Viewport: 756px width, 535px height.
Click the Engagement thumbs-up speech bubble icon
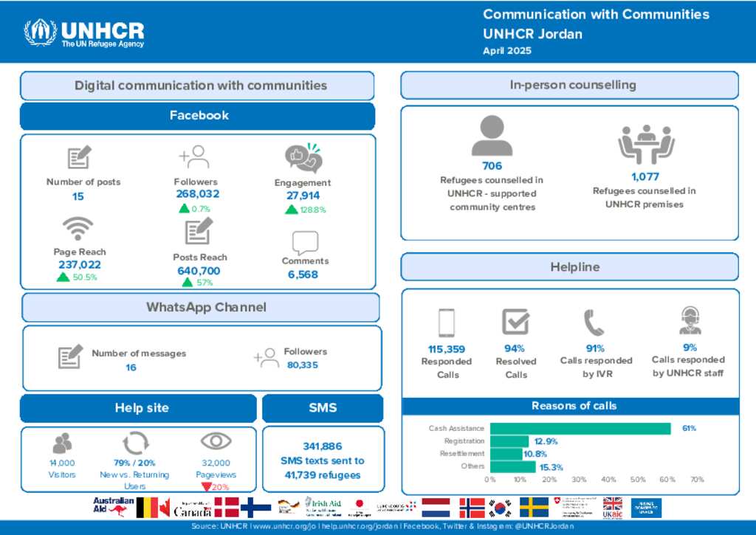click(x=303, y=159)
